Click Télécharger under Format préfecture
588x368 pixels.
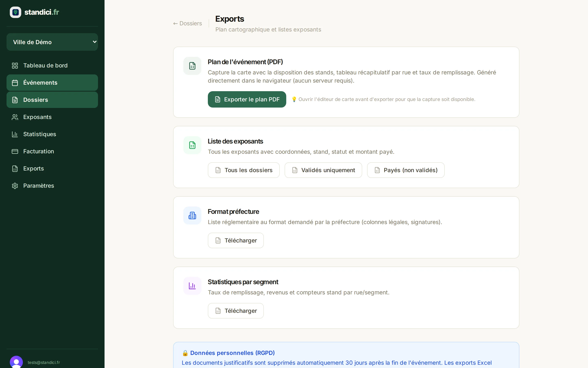click(x=235, y=240)
